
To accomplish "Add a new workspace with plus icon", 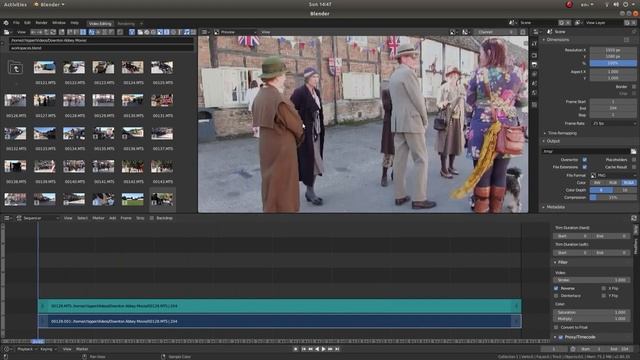I will tap(142, 24).
